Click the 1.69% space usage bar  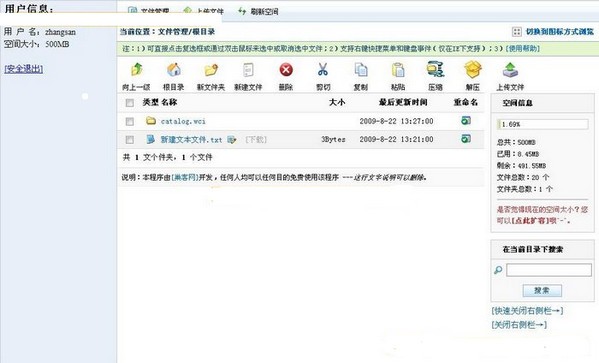(542, 124)
